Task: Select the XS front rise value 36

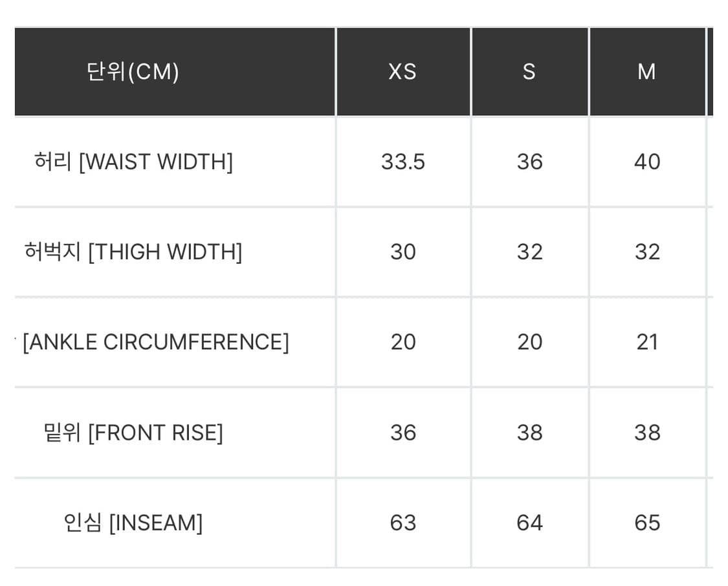Action: point(403,432)
